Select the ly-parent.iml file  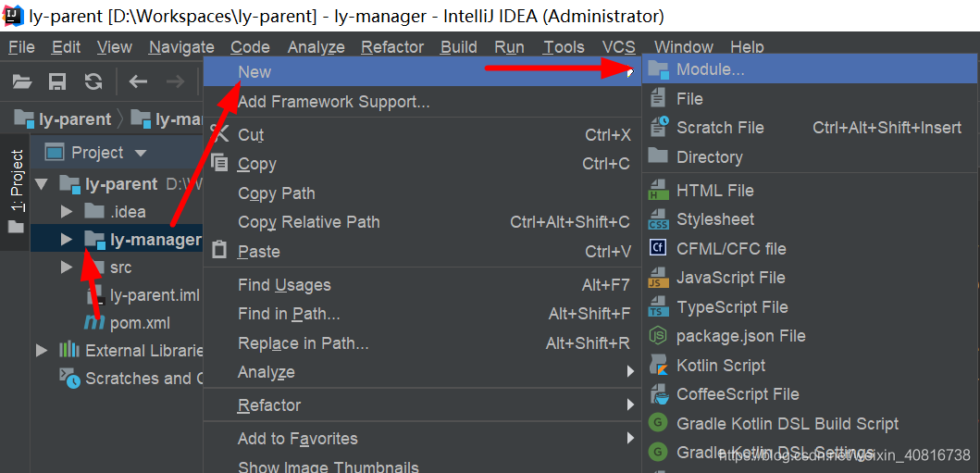coord(154,295)
